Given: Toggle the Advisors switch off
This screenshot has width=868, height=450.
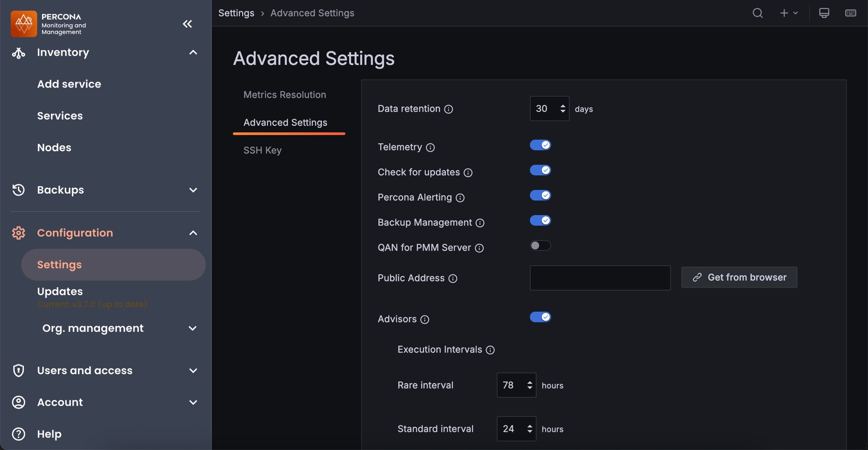Looking at the screenshot, I should pyautogui.click(x=540, y=317).
